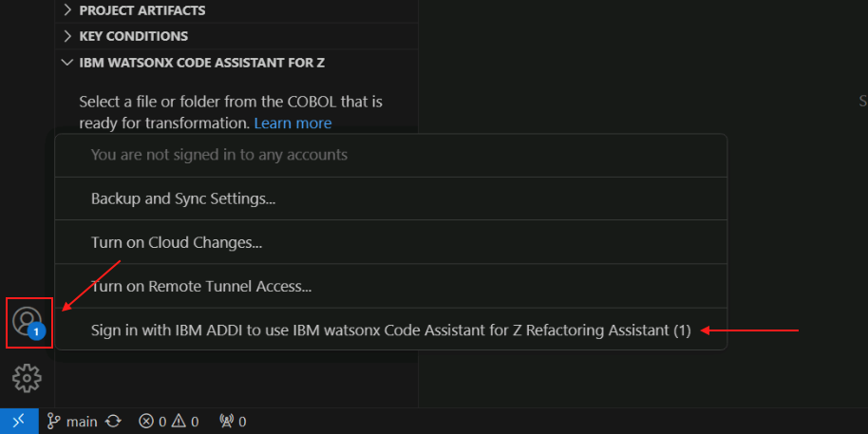Choose Turn on Remote Tunnel Access option
Screen dimensions: 868x434
coord(391,287)
